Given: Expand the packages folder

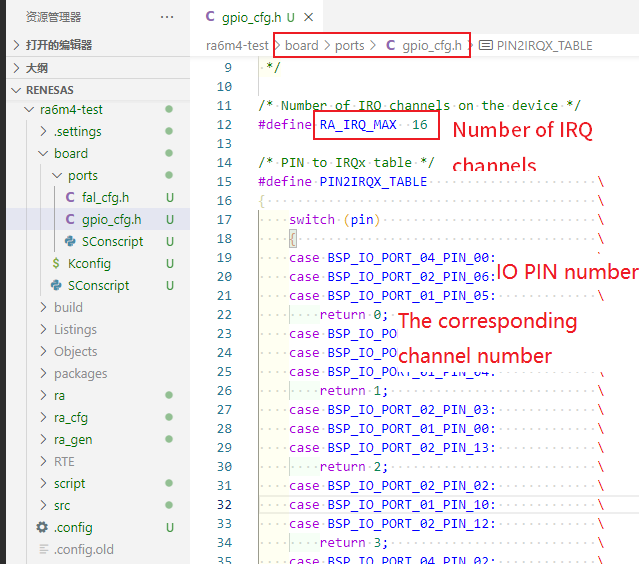Looking at the screenshot, I should 80,373.
